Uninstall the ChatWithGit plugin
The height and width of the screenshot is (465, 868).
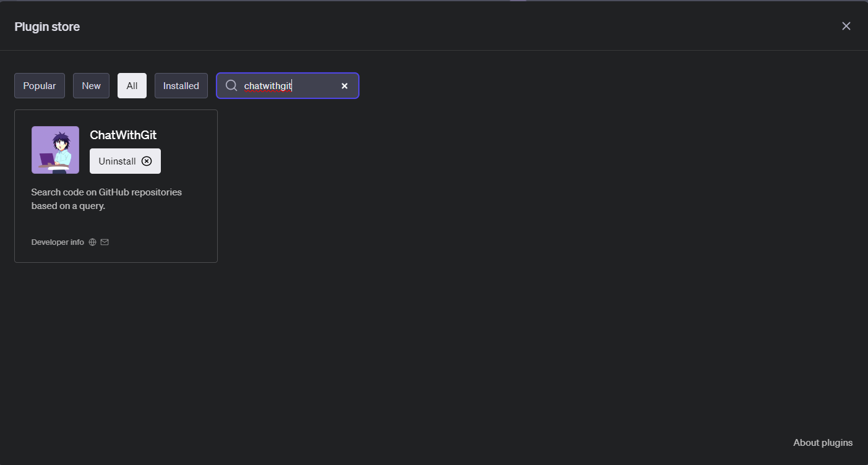[125, 161]
